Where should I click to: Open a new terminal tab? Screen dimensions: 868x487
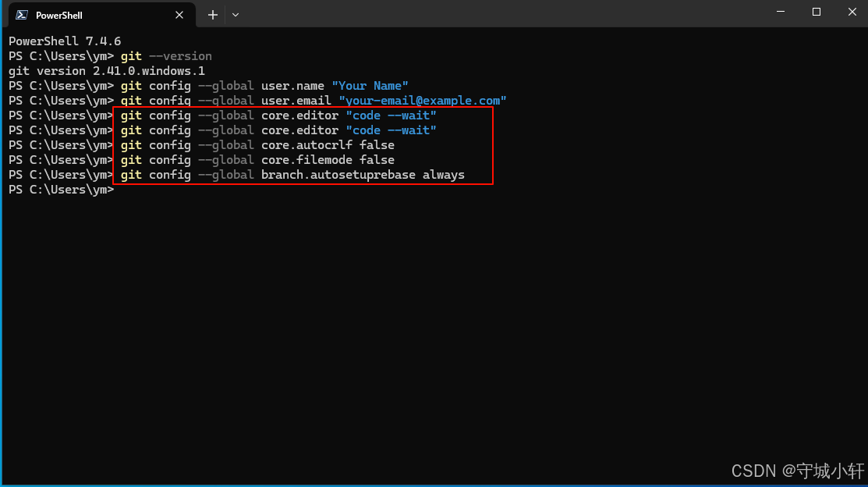tap(213, 15)
